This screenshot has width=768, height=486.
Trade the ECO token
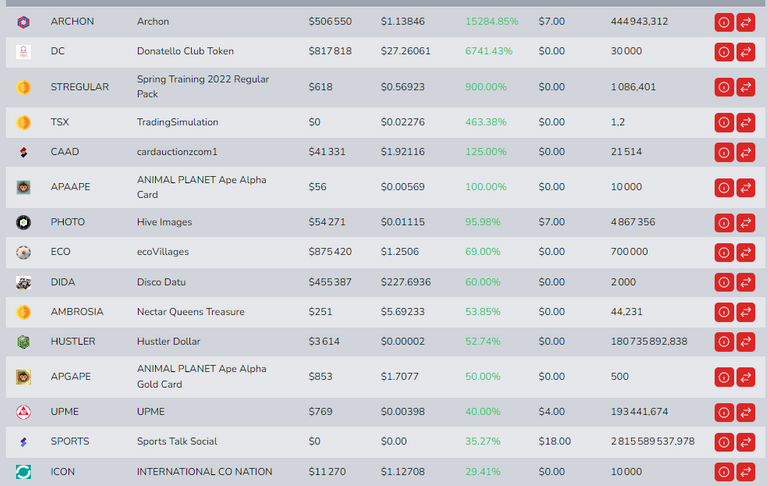tap(745, 252)
